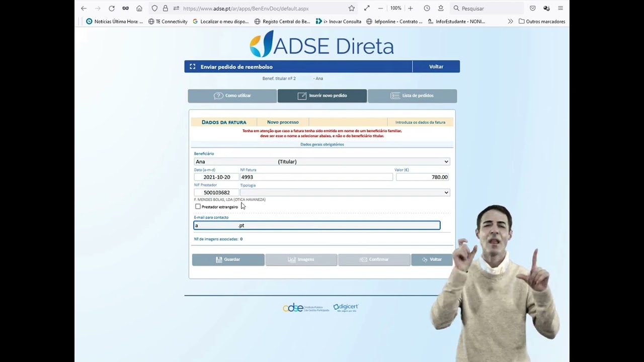The width and height of the screenshot is (644, 362).
Task: Open the browser home page icon
Action: tap(139, 9)
